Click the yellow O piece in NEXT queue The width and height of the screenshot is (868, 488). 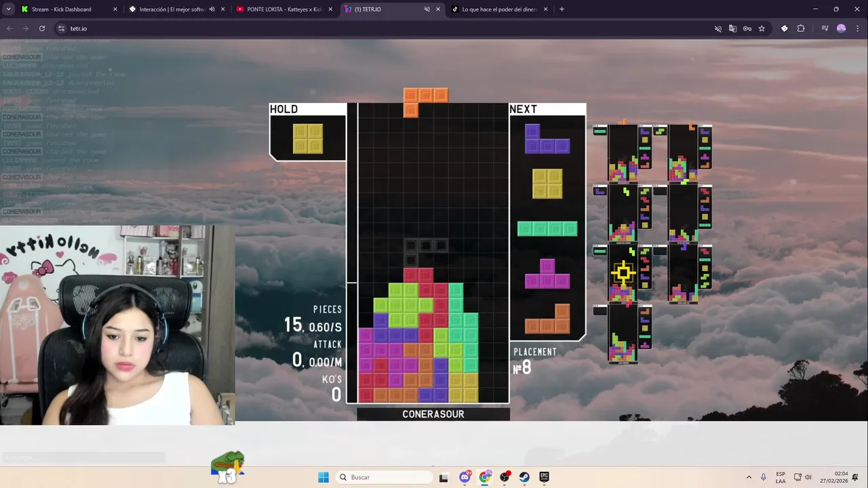click(547, 184)
